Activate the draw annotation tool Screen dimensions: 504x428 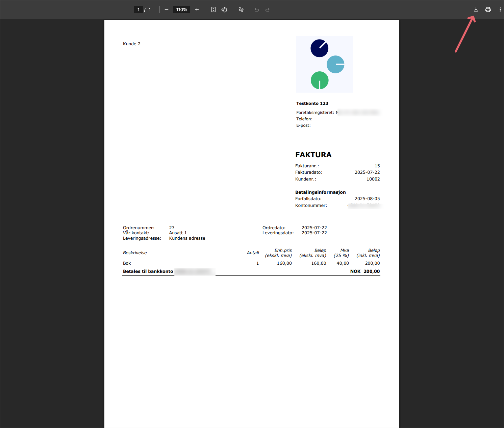(x=241, y=9)
